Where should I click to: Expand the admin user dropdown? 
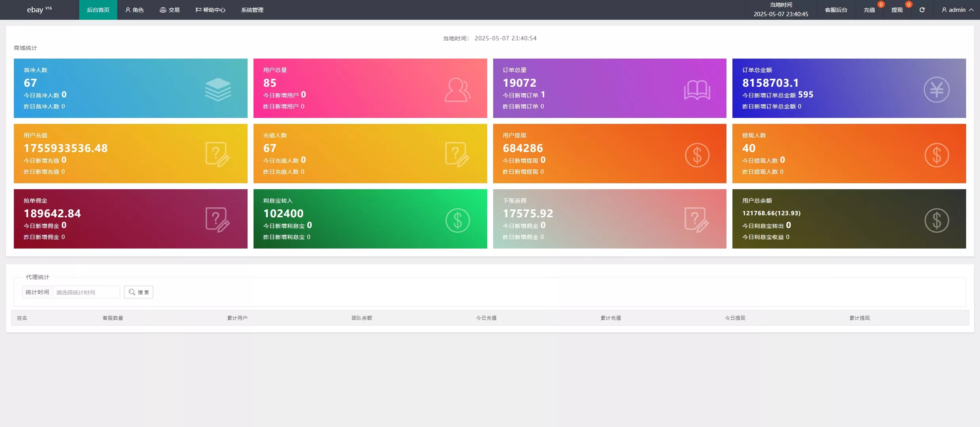957,10
